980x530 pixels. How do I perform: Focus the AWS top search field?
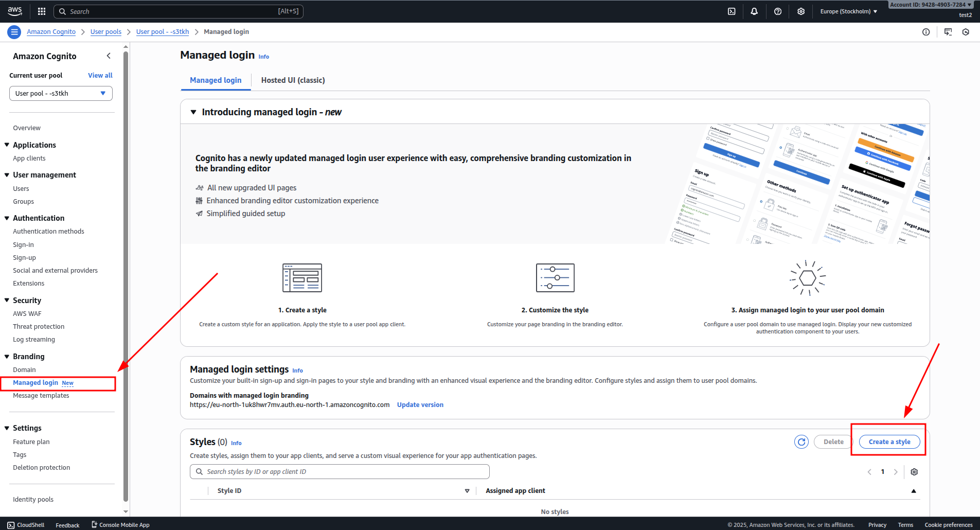(179, 11)
